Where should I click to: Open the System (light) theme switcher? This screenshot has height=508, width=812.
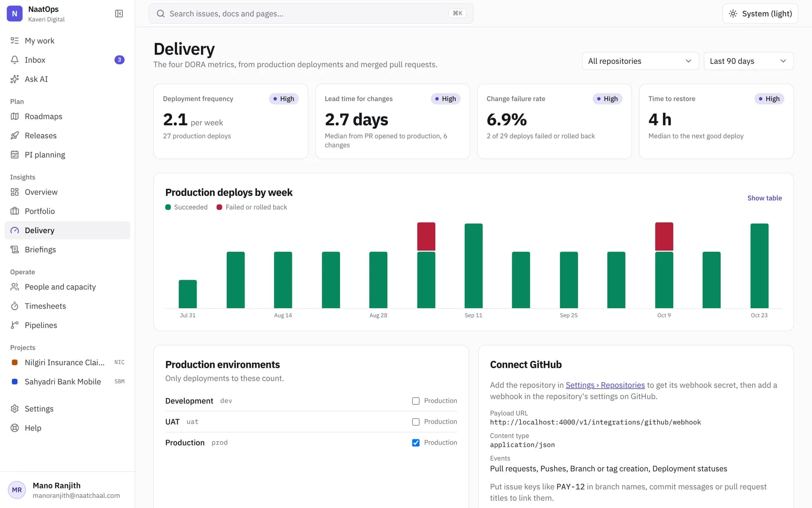[760, 14]
